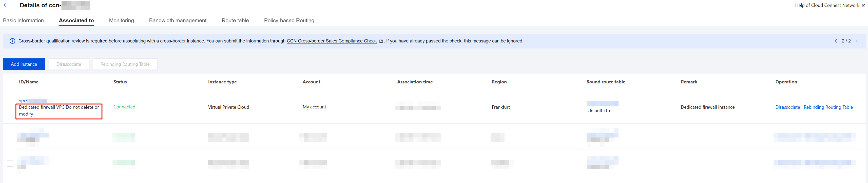The height and width of the screenshot is (183, 868).
Task: Click the back arrow beside Details title
Action: coord(6,5)
